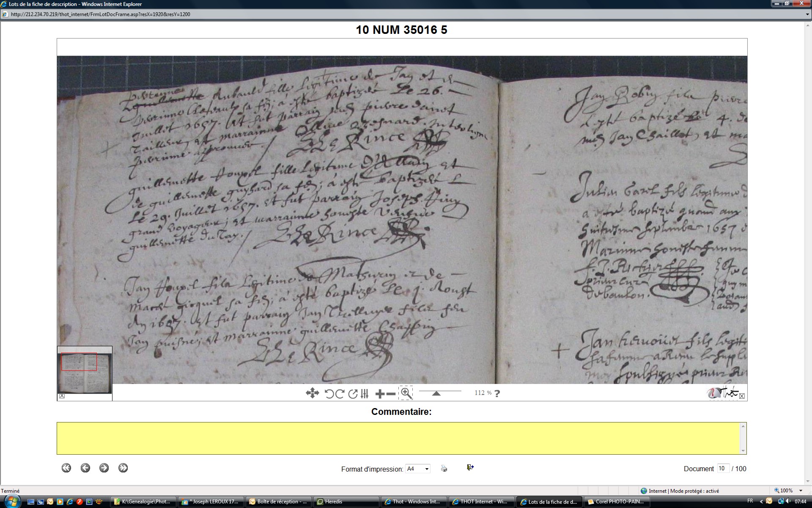Zoom out with the minus icon
This screenshot has height=508, width=812.
[391, 394]
